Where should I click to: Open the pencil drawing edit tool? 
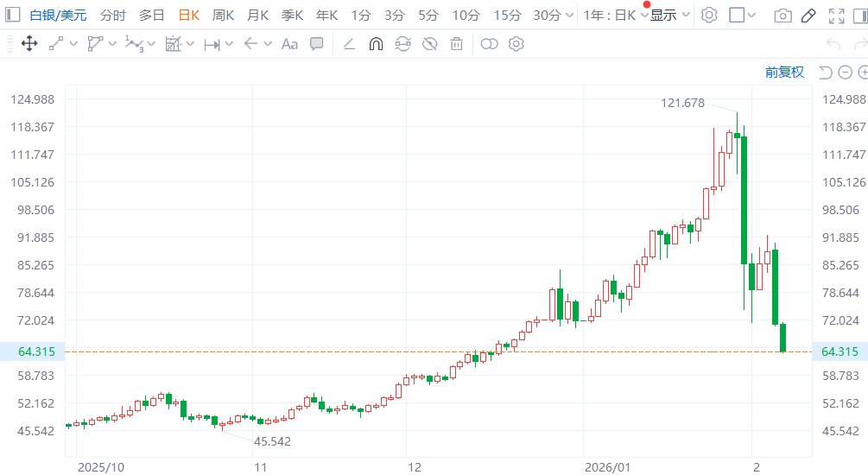(808, 16)
